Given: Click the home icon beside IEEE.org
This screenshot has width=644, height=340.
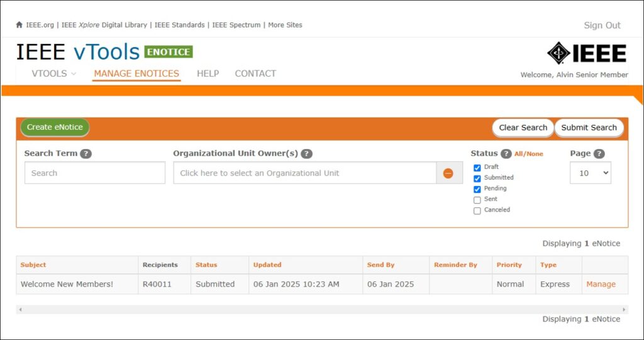Looking at the screenshot, I should (x=19, y=25).
